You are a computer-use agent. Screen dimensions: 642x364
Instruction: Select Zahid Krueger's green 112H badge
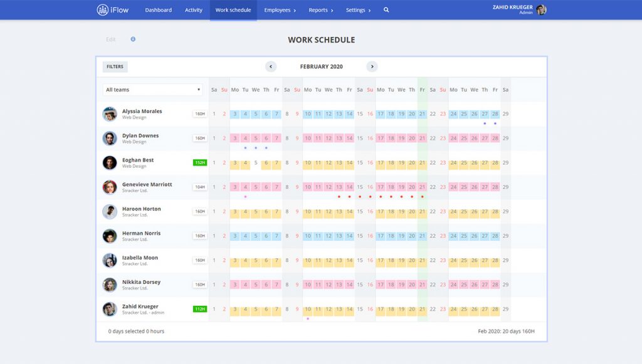[200, 309]
